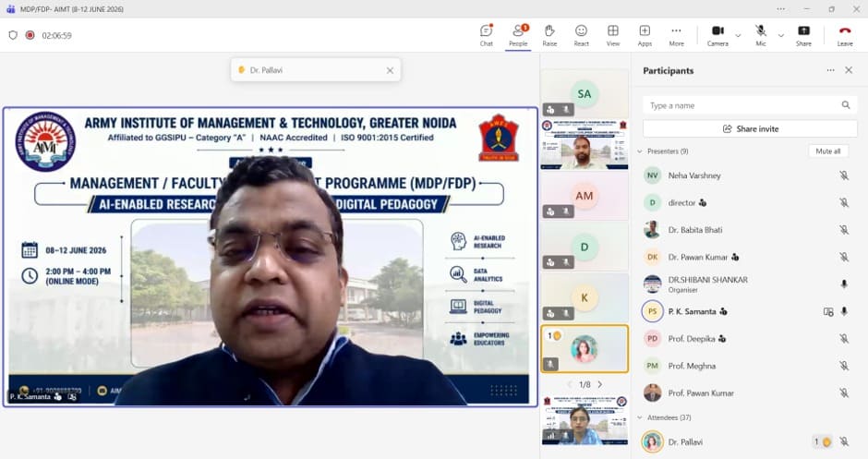868x459 pixels.
Task: Select participant director
Action: (x=747, y=202)
